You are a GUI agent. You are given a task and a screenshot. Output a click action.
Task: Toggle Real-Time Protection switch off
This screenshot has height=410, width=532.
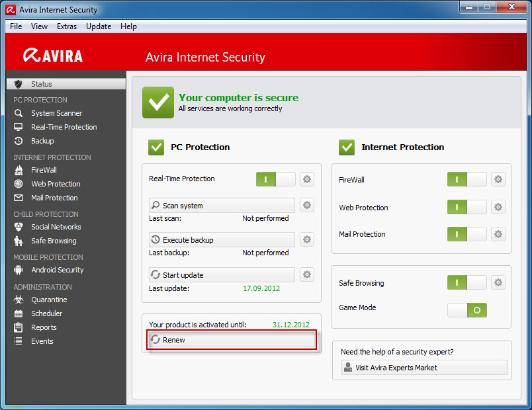(x=275, y=179)
